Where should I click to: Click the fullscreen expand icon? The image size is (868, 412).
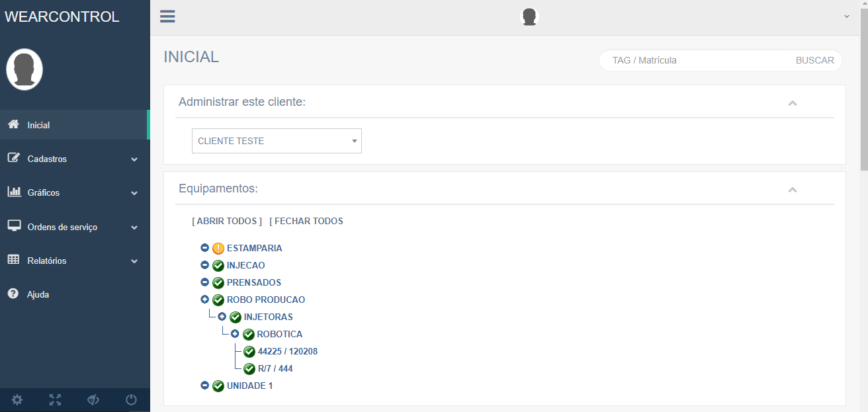[55, 399]
